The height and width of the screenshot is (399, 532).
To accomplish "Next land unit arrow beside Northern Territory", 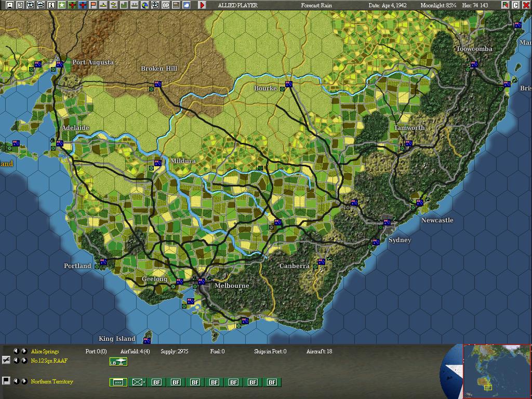I will click(x=24, y=381).
